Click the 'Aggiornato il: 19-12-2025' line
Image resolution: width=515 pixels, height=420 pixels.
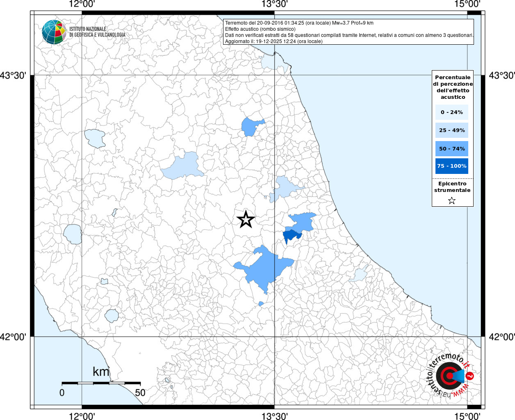coord(273,41)
